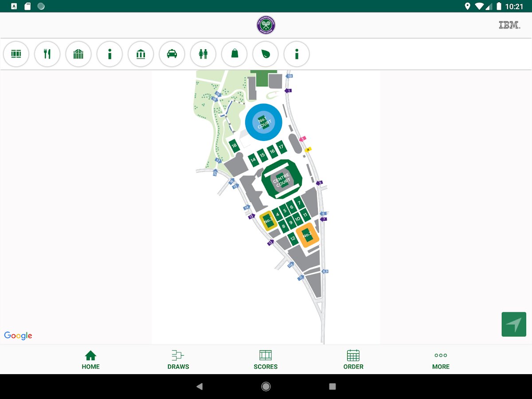Tap the Wimbledon logo in header
Screen dimensions: 532x399
click(x=266, y=25)
